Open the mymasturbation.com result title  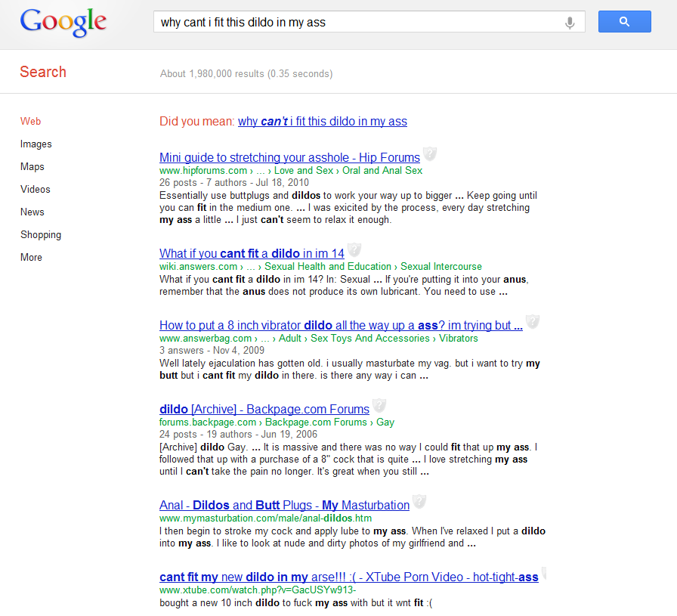pos(284,505)
